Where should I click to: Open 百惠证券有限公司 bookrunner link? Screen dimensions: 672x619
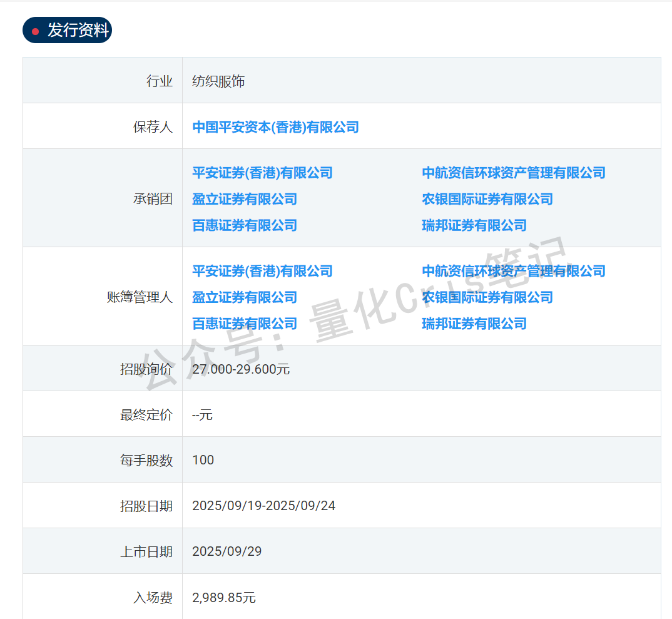tap(244, 324)
